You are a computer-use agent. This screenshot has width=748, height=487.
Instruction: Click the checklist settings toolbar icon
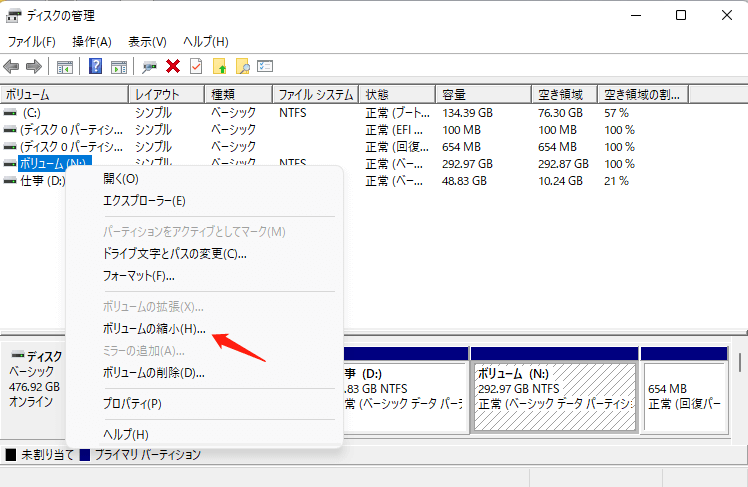pos(265,66)
